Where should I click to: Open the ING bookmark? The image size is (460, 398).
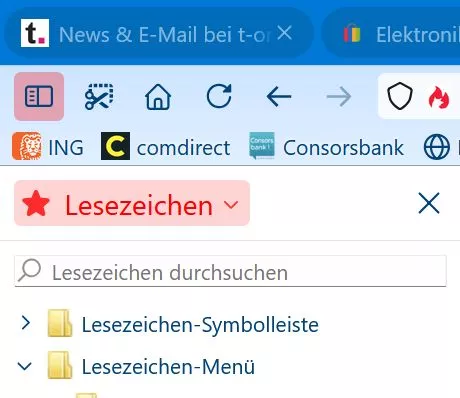coord(48,147)
